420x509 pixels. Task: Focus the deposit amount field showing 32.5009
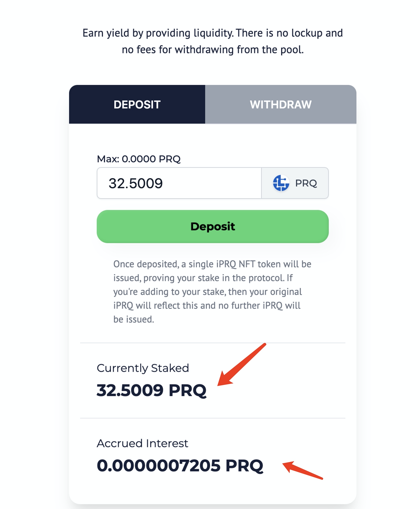(179, 183)
